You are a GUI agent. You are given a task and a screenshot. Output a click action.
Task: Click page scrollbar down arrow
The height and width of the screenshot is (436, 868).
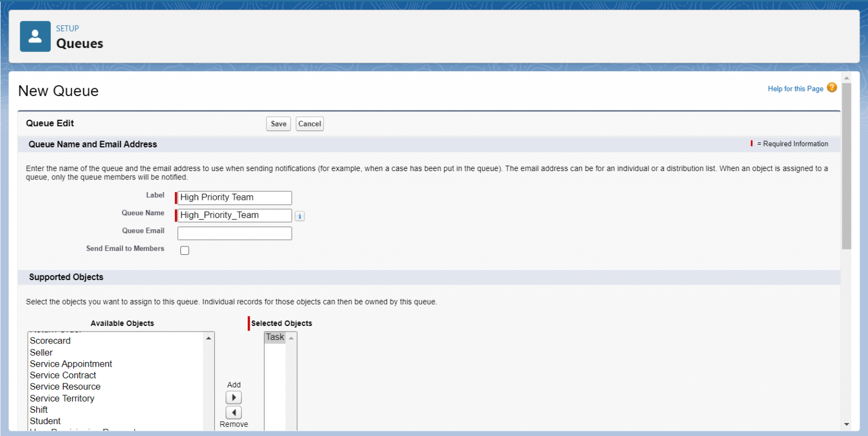click(x=846, y=424)
